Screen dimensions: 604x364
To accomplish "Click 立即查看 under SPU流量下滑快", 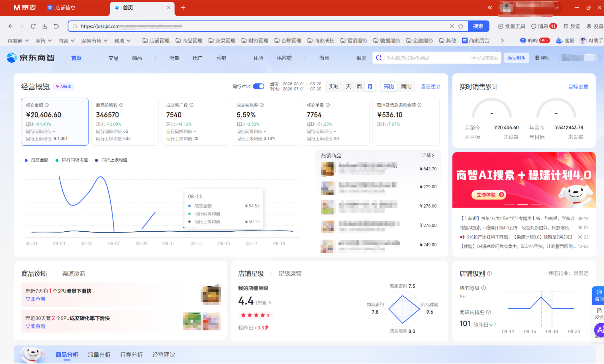I will 35,299.
